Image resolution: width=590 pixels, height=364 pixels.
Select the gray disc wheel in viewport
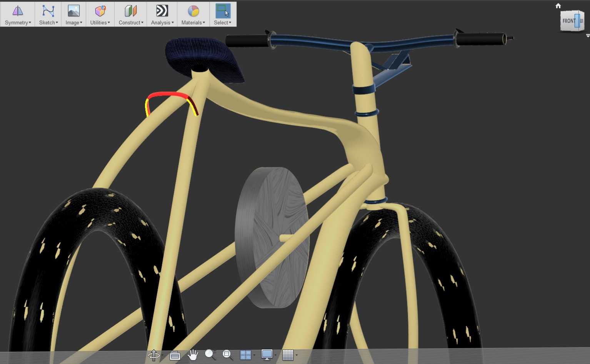tap(272, 237)
